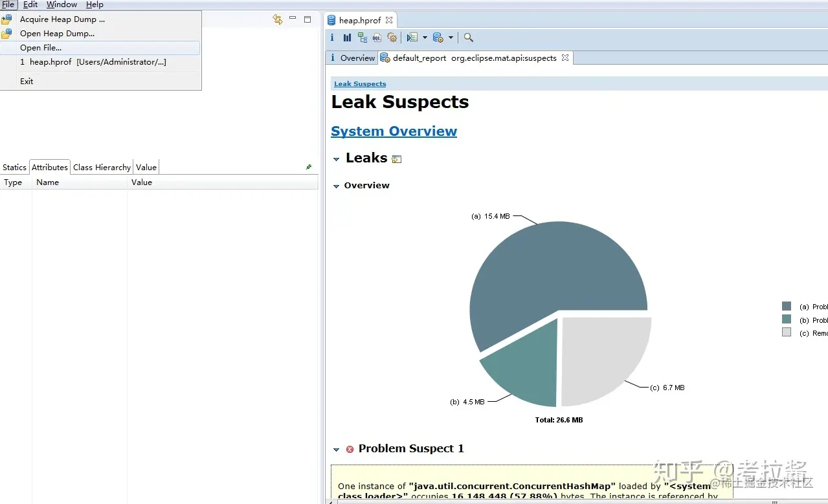The width and height of the screenshot is (828, 504).
Task: Open the heap Overview toolbar icon
Action: 332,38
